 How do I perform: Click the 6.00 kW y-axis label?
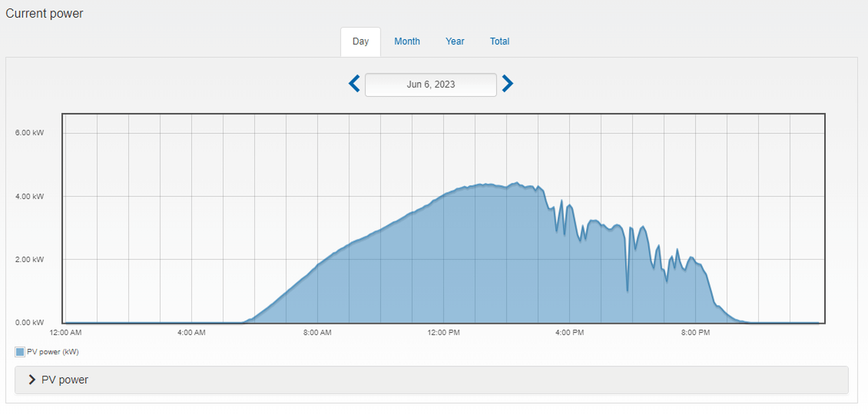29,133
